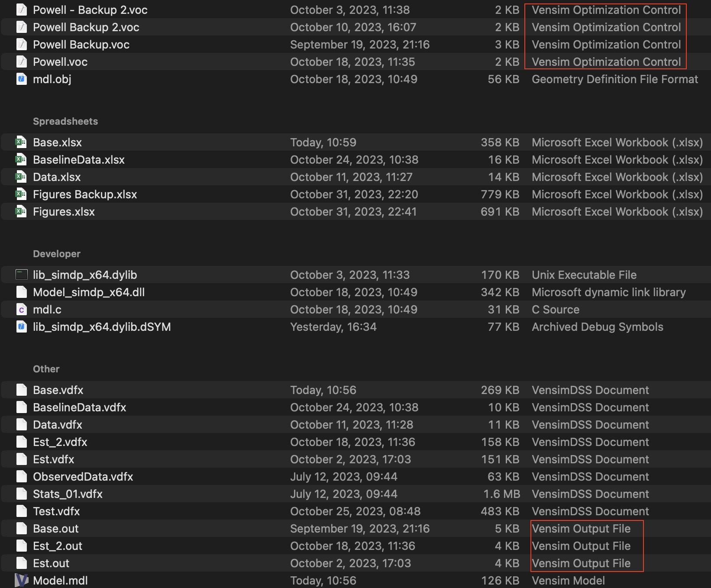Click the blue mdl.obj file icon

coord(21,79)
